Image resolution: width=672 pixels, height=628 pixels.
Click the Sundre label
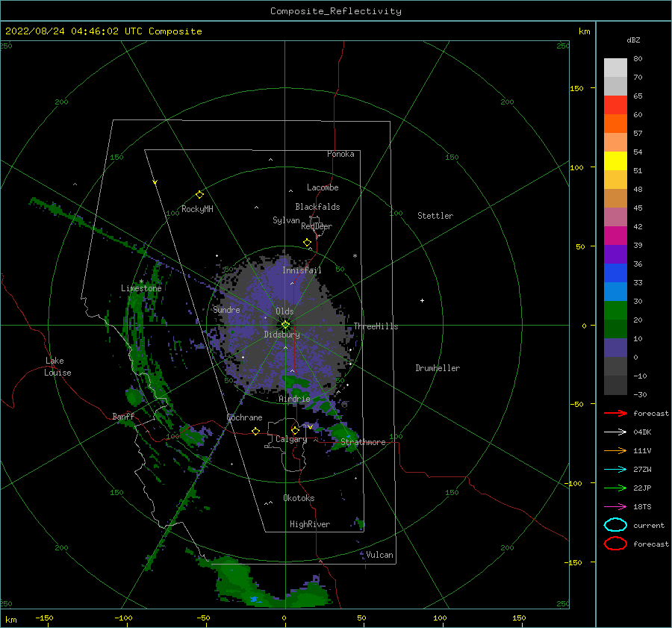pyautogui.click(x=227, y=309)
